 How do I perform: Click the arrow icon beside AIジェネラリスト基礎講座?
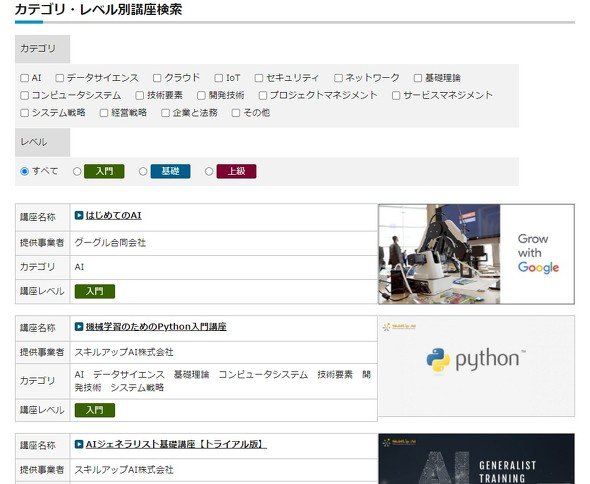pyautogui.click(x=79, y=444)
